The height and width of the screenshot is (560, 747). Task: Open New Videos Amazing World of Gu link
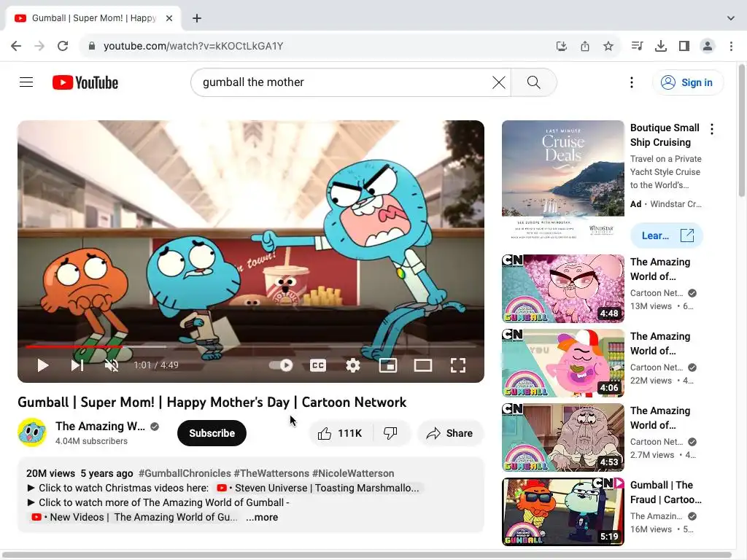pos(134,517)
